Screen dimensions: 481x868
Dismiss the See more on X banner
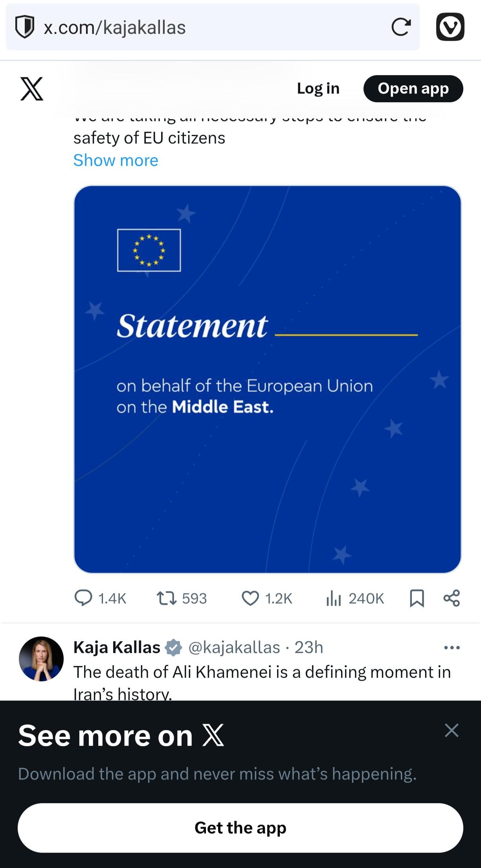pyautogui.click(x=452, y=730)
